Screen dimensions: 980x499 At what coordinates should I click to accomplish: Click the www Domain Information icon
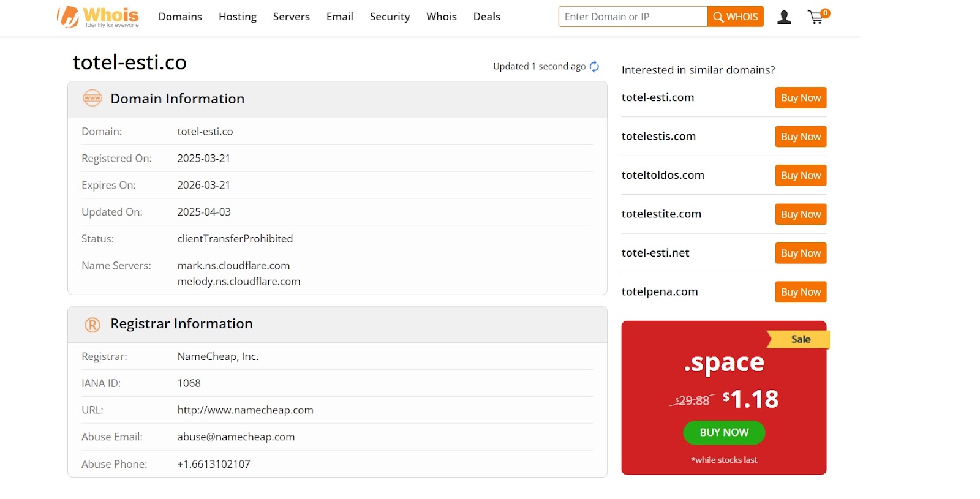coord(92,98)
